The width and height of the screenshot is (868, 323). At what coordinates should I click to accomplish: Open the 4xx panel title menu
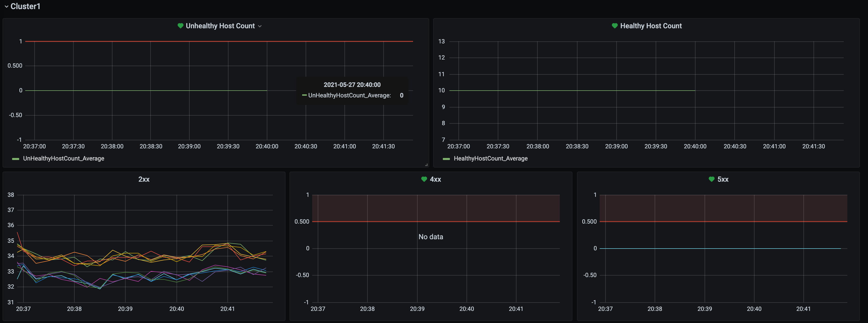pos(435,179)
